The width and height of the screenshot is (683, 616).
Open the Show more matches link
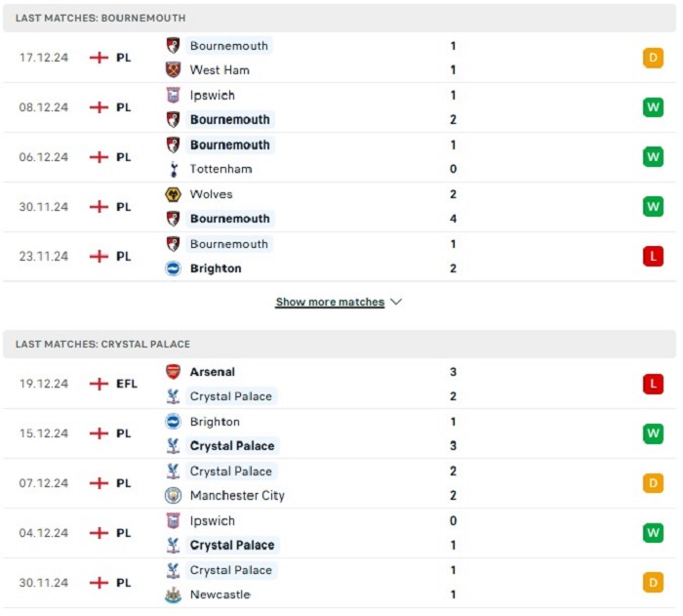[330, 302]
